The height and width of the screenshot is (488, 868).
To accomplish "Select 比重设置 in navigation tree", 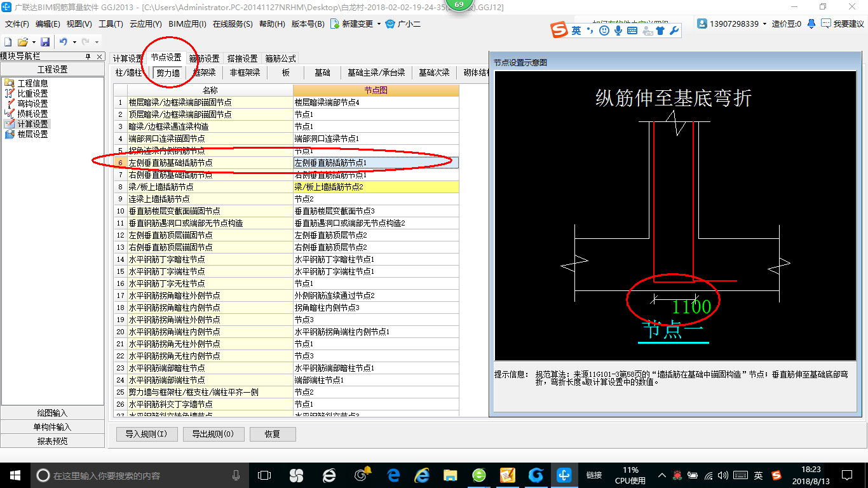I will point(32,93).
